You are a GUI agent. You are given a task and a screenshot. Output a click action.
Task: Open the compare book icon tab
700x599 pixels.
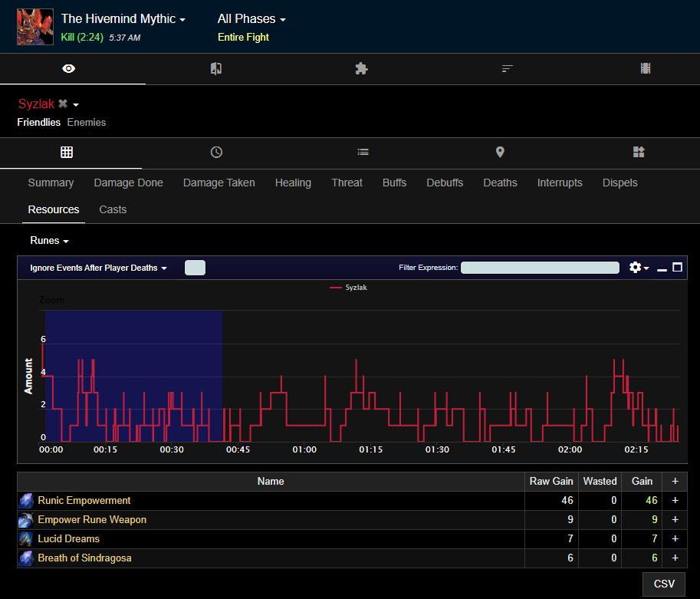click(x=216, y=68)
